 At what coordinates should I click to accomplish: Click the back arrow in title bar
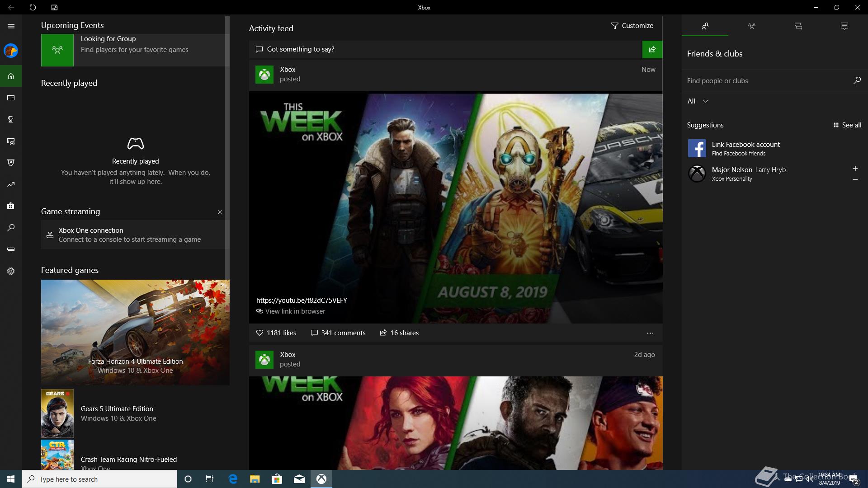[11, 7]
